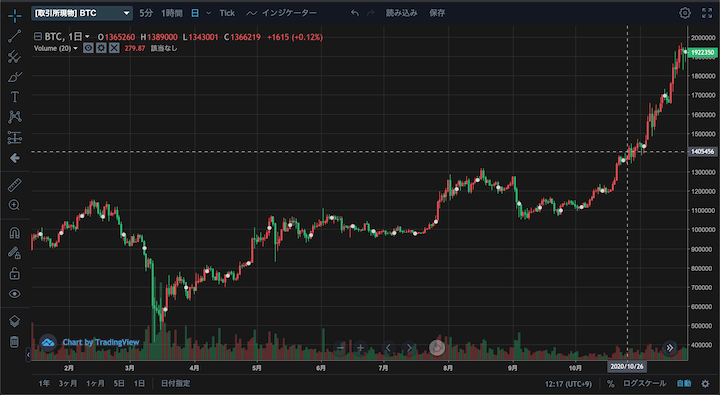Set range to 1ヶ月
Screen dimensions: 720x395
95,384
